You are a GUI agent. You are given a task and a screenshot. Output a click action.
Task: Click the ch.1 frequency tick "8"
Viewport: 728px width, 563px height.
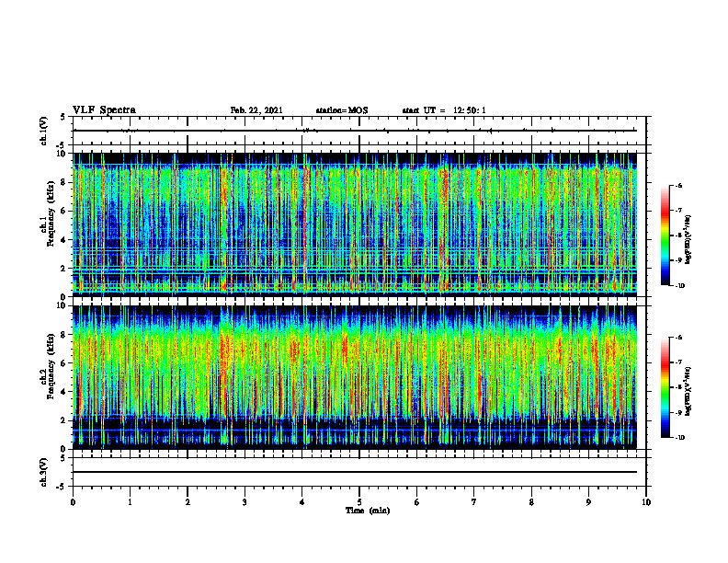64,182
